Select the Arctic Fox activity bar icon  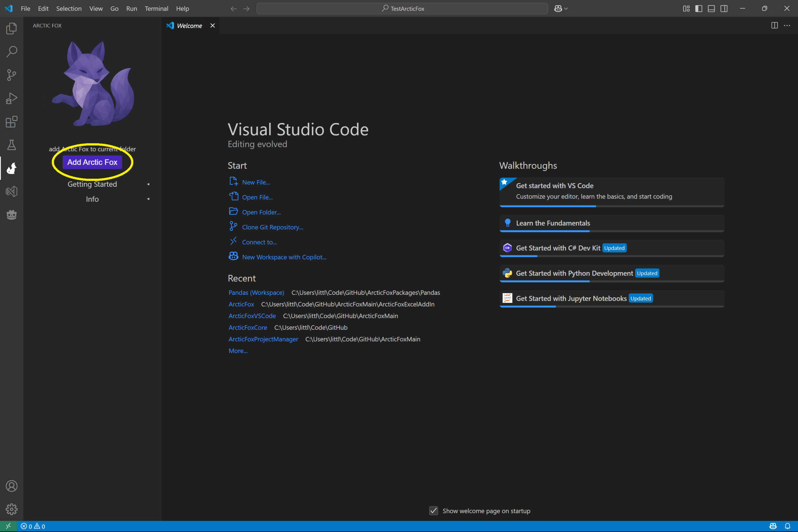click(x=12, y=168)
